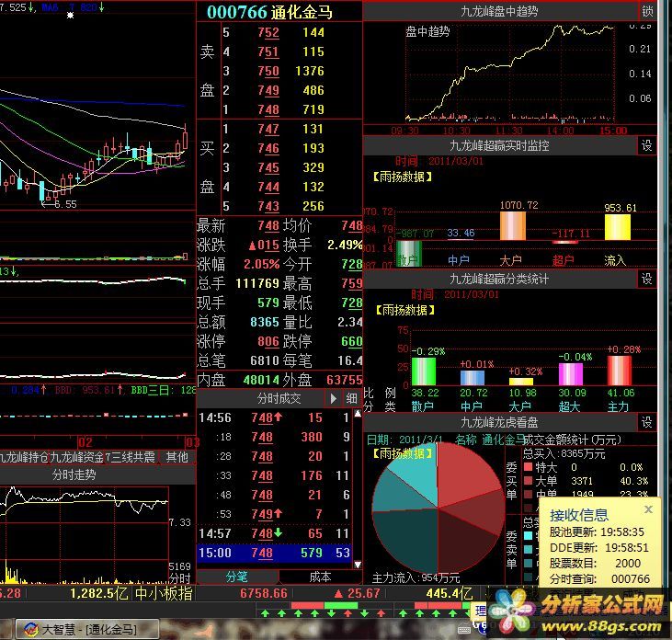Click the 14:56 trade row

tap(274, 417)
